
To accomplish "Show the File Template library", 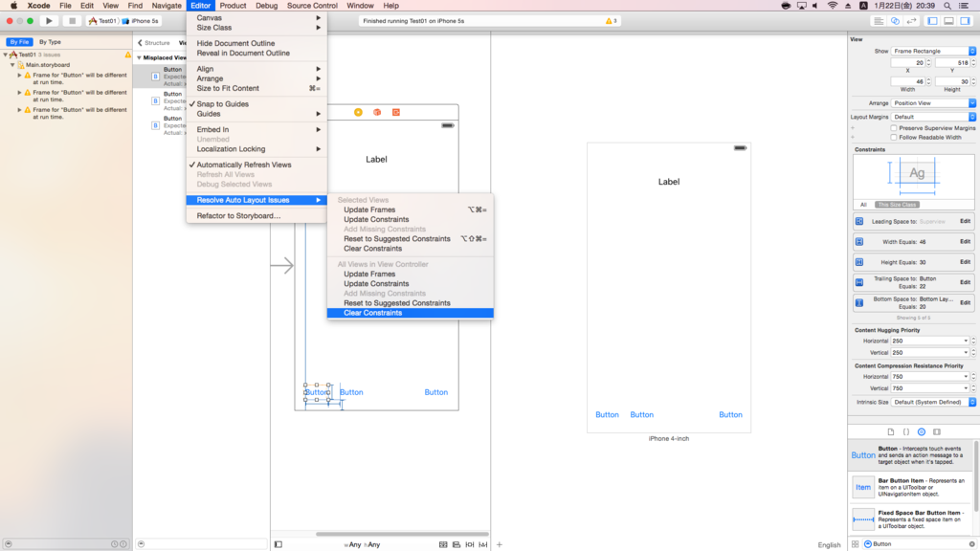I will pos(891,431).
